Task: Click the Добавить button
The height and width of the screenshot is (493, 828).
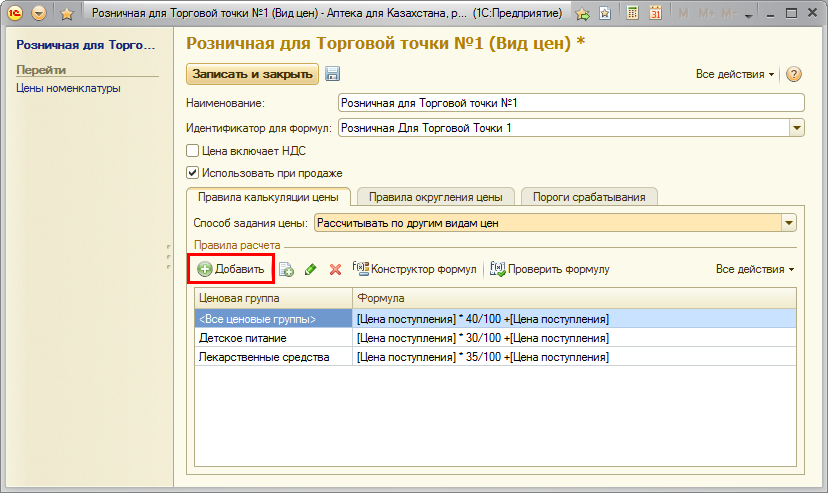Action: coord(231,269)
